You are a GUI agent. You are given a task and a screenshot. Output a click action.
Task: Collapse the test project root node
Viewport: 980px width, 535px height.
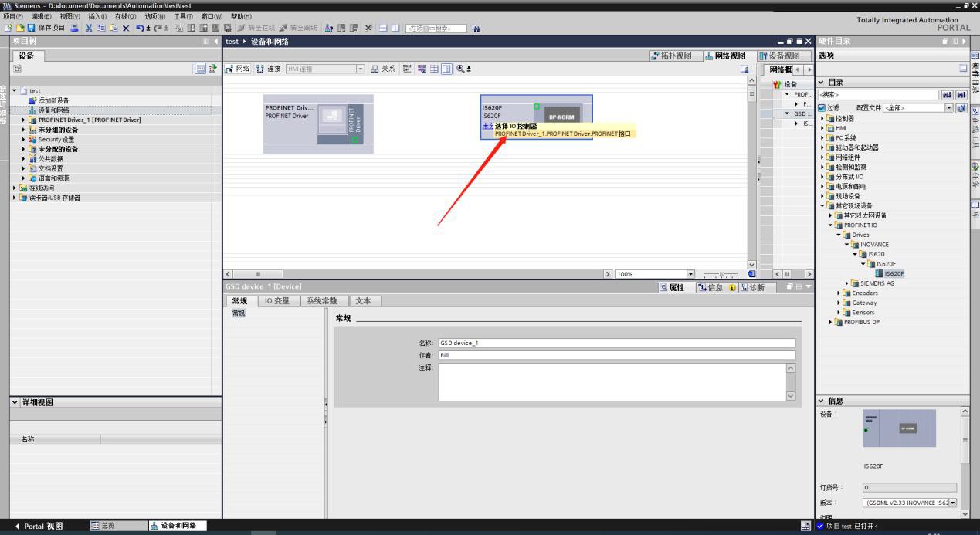(x=14, y=90)
